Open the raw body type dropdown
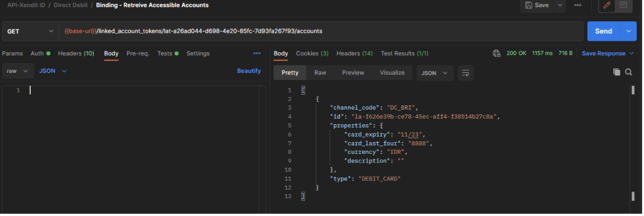 click(x=18, y=71)
